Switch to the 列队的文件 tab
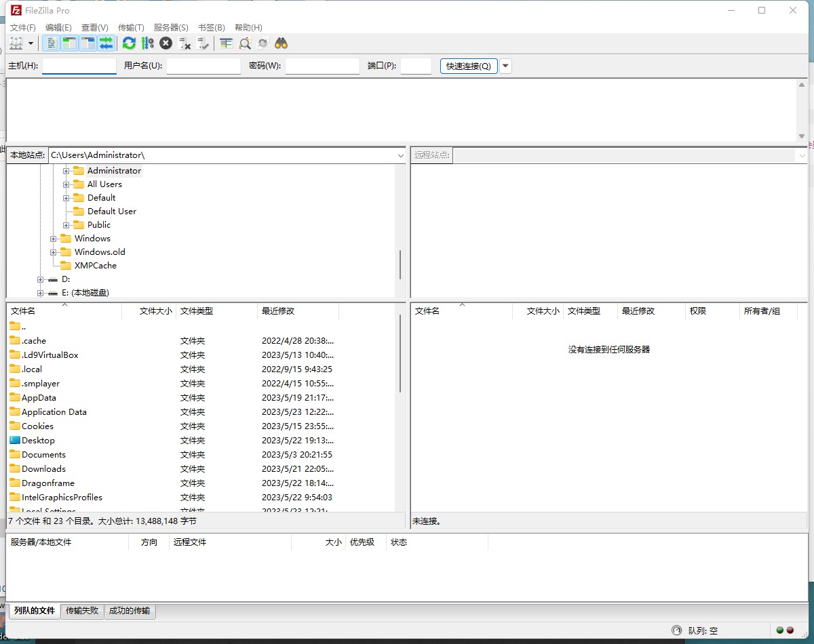This screenshot has height=644, width=814. [x=34, y=611]
